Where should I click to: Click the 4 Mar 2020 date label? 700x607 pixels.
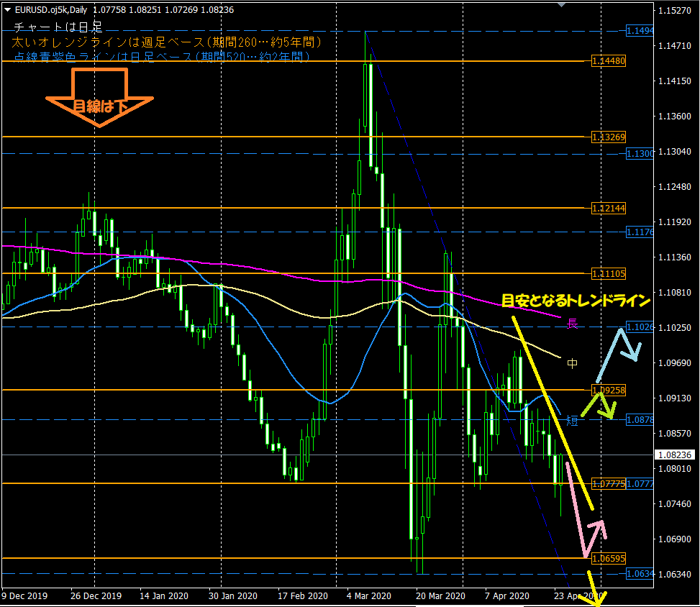(x=369, y=595)
